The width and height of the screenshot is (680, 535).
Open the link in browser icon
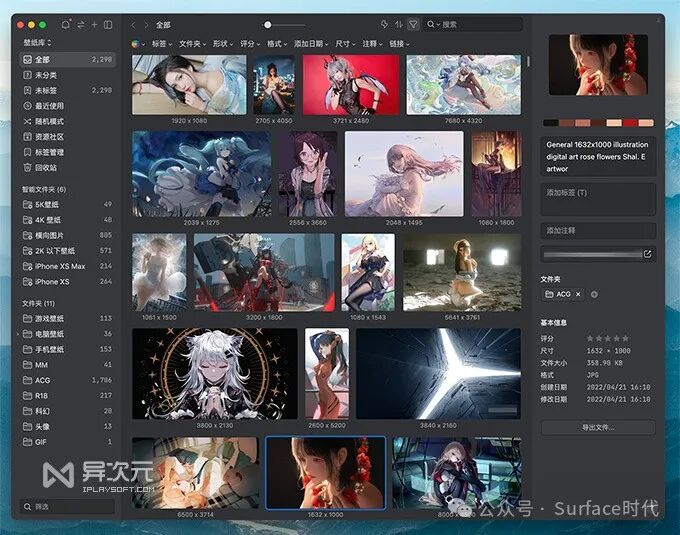647,254
